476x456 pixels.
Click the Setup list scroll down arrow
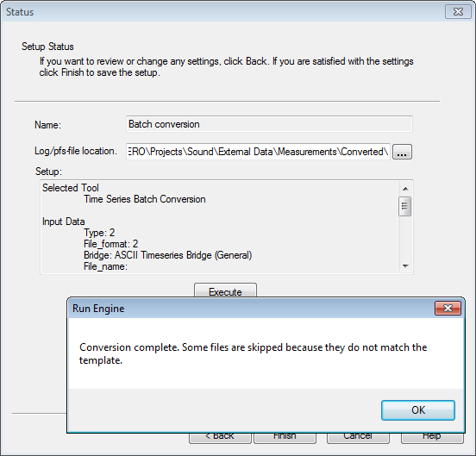coord(405,266)
